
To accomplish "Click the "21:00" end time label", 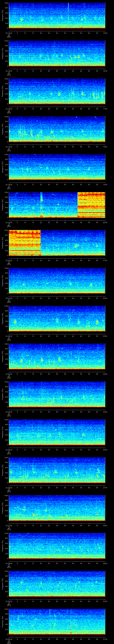I will 105,260.
